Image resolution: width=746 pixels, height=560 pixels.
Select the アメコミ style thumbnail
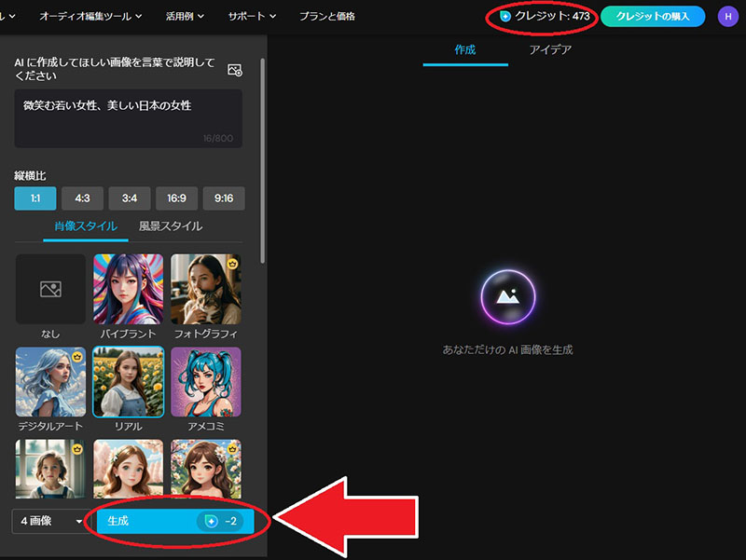(205, 382)
